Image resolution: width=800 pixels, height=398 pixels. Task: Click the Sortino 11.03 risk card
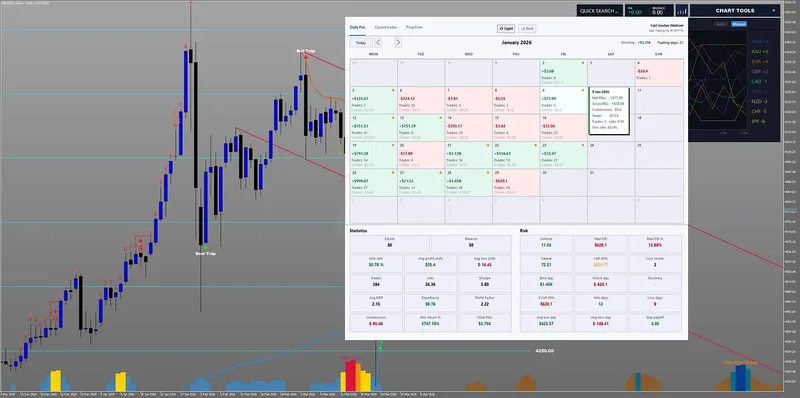[x=546, y=245]
